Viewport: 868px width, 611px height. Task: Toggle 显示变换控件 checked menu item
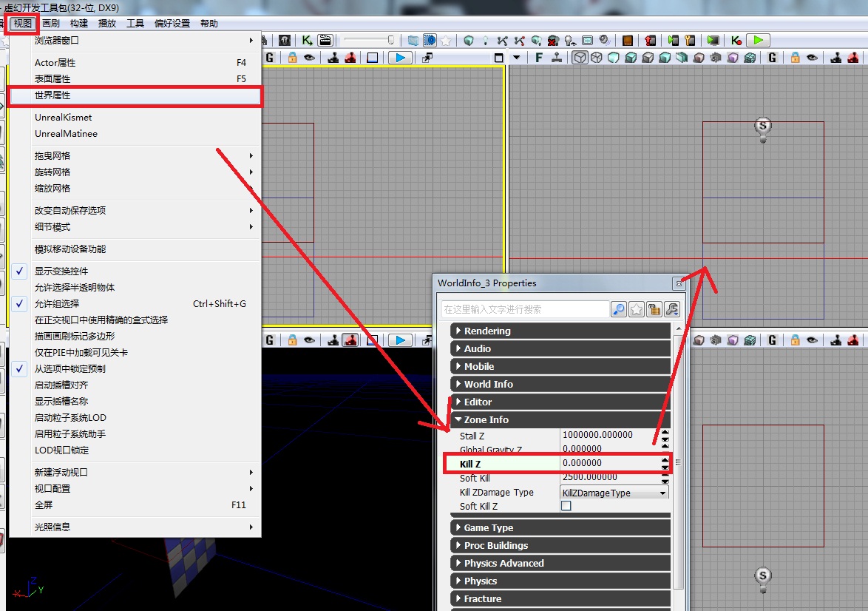pos(61,271)
